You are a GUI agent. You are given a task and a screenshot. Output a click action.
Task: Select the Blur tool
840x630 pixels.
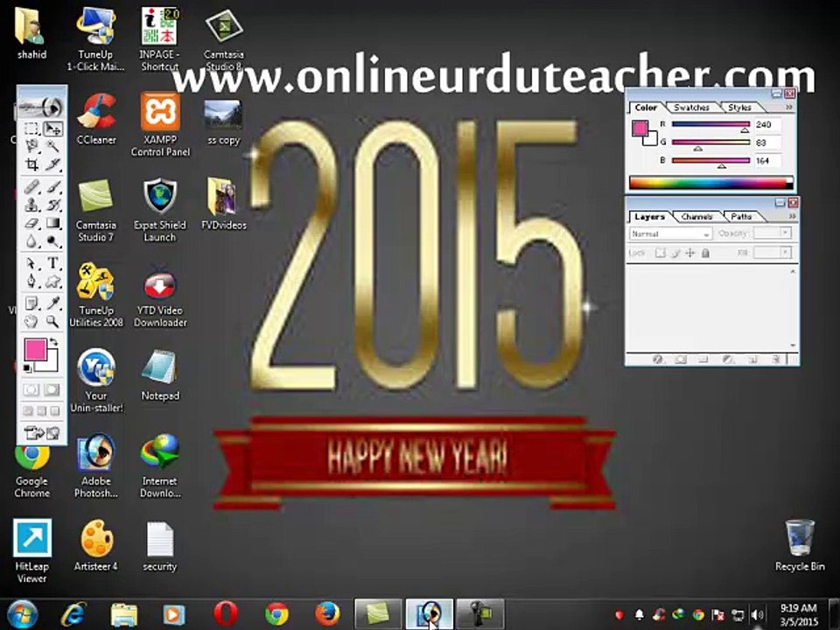click(31, 241)
